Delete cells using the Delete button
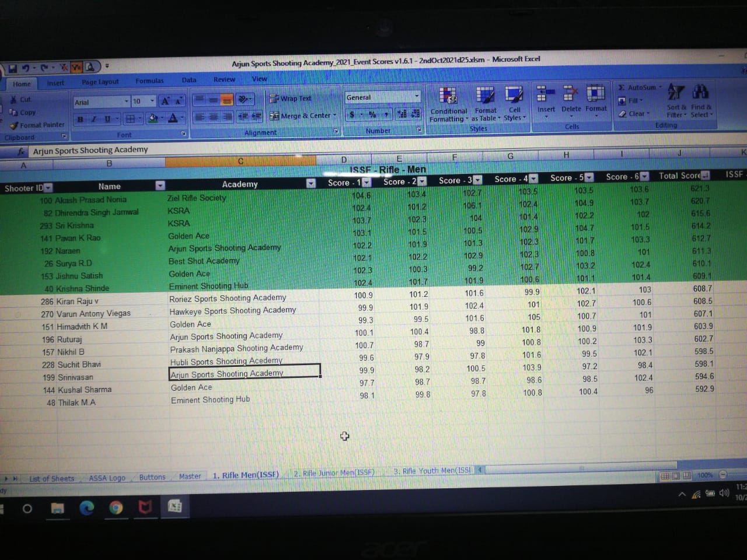The height and width of the screenshot is (560, 747). (x=571, y=100)
